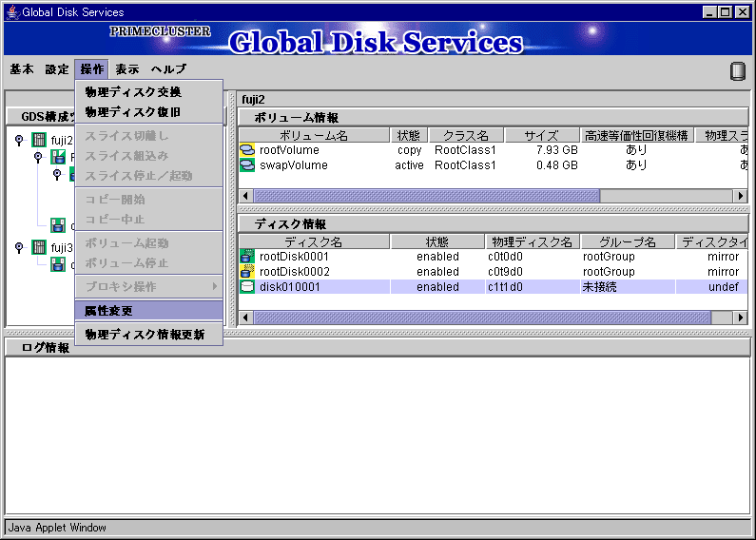Click the ディスク情報 panel header
Viewport: 756px width, 540px height.
point(494,223)
